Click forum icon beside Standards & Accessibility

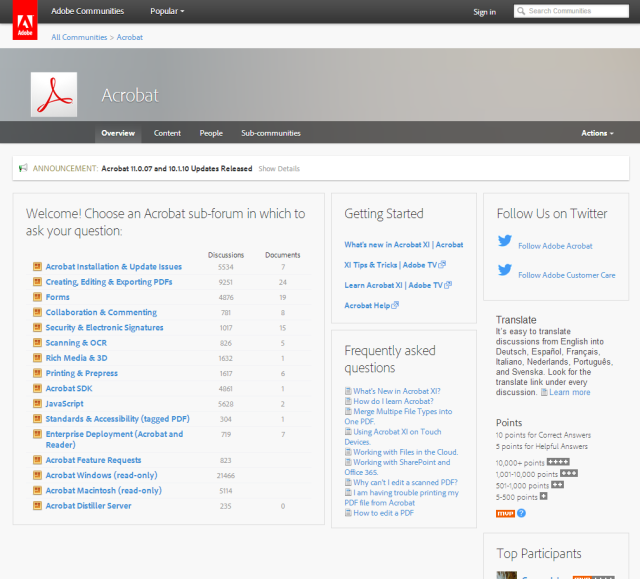[x=37, y=419]
